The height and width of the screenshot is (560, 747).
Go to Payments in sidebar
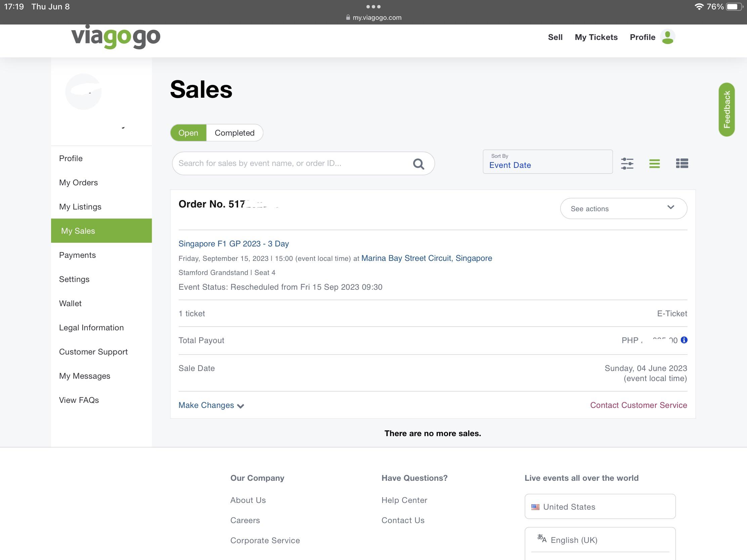point(77,255)
